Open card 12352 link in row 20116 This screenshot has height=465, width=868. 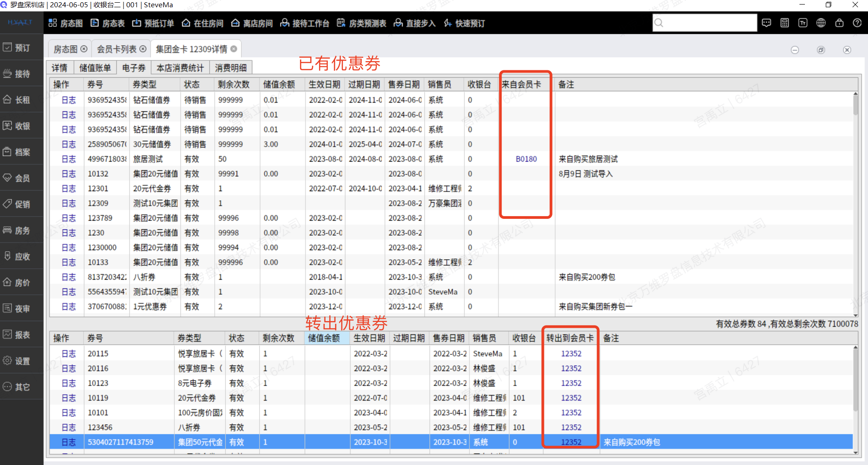pyautogui.click(x=571, y=368)
